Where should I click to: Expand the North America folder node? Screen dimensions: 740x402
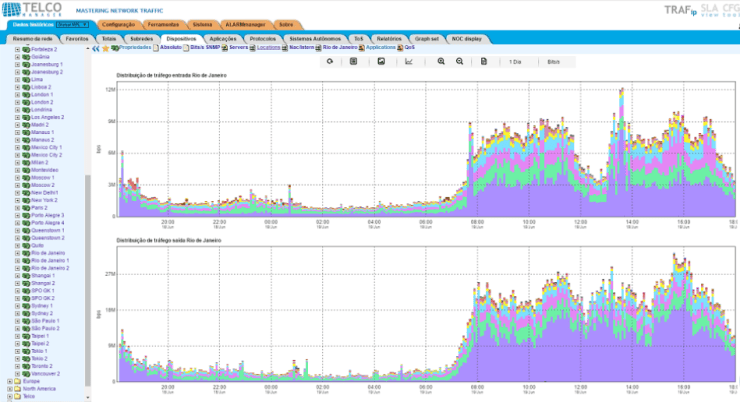10,389
